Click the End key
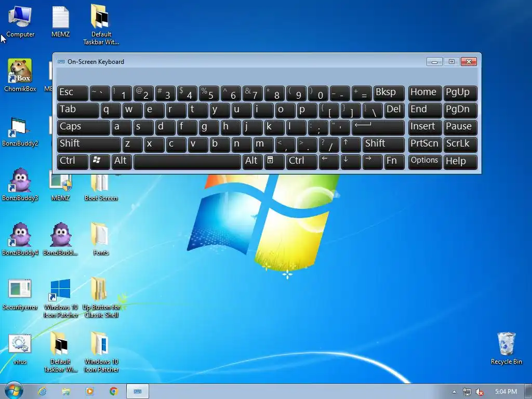This screenshot has width=532, height=399. (x=425, y=110)
